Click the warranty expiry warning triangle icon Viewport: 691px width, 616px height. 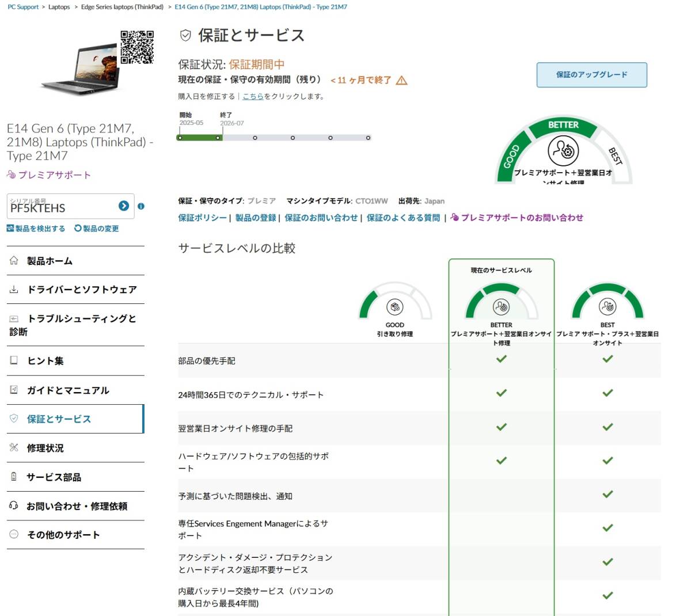pos(402,81)
